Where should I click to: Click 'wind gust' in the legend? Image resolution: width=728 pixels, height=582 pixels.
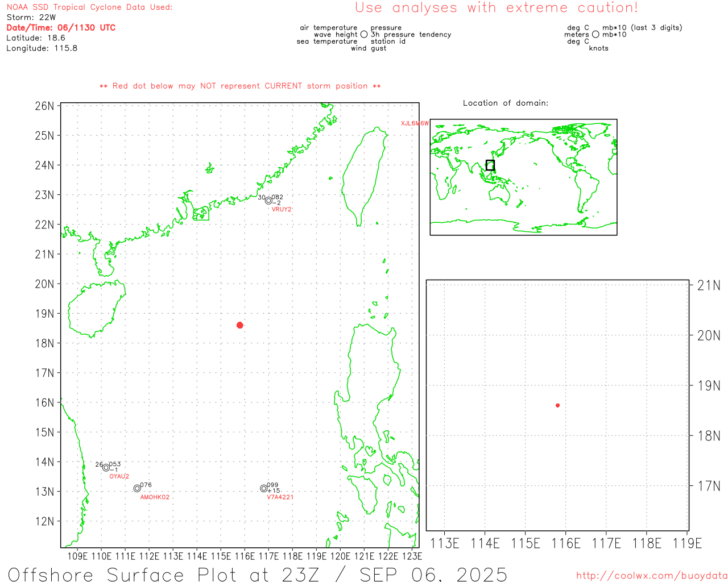coord(369,48)
